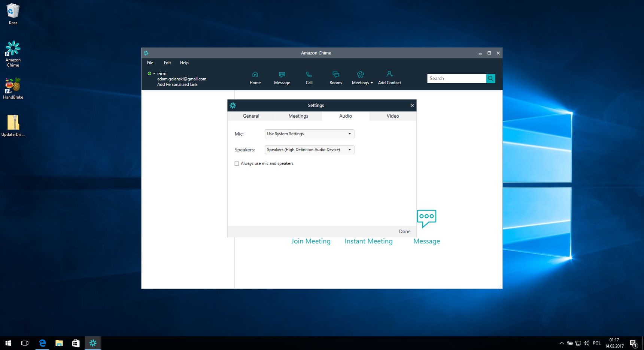The height and width of the screenshot is (350, 644).
Task: Click the POL language indicator
Action: click(x=597, y=343)
